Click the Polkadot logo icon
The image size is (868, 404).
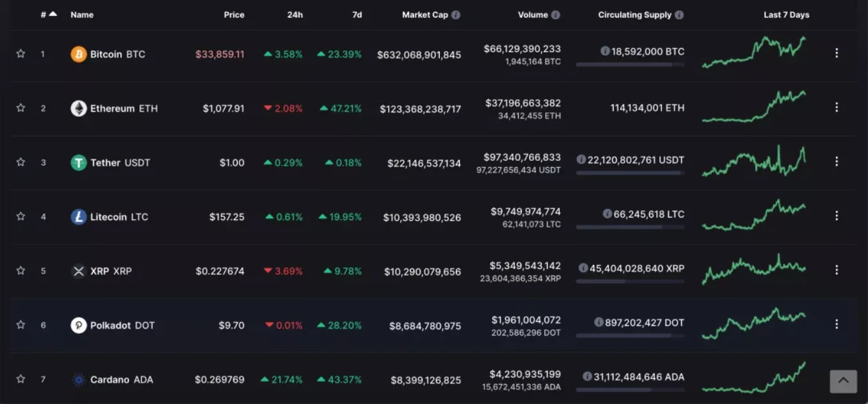coord(79,325)
